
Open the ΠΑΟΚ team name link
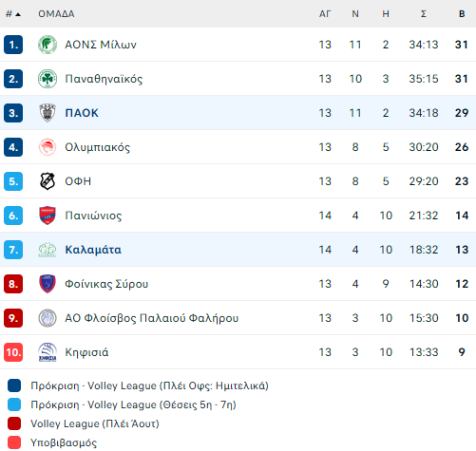pos(82,113)
